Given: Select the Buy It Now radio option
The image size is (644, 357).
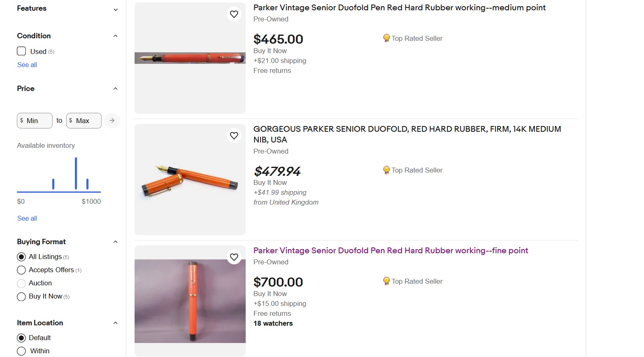Looking at the screenshot, I should click(21, 296).
